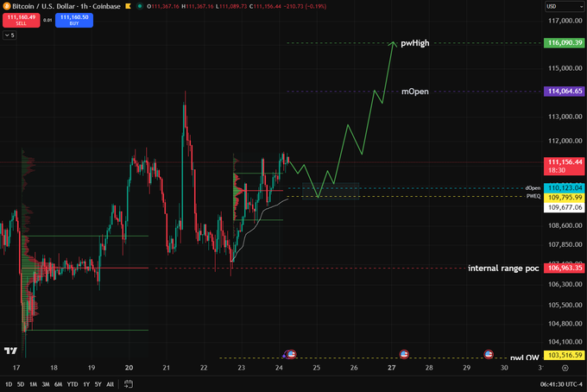Select the internal range poc label
This screenshot has width=587, height=392.
point(503,268)
